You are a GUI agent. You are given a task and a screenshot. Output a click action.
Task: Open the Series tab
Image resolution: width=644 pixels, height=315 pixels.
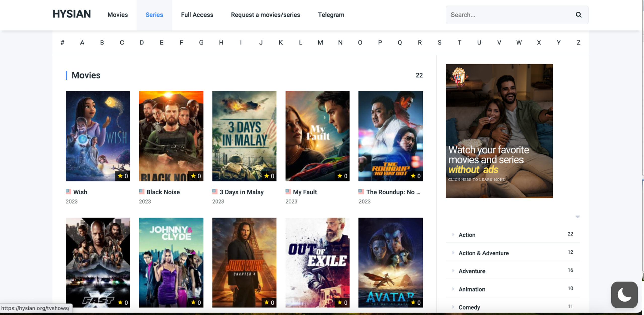[x=154, y=15]
